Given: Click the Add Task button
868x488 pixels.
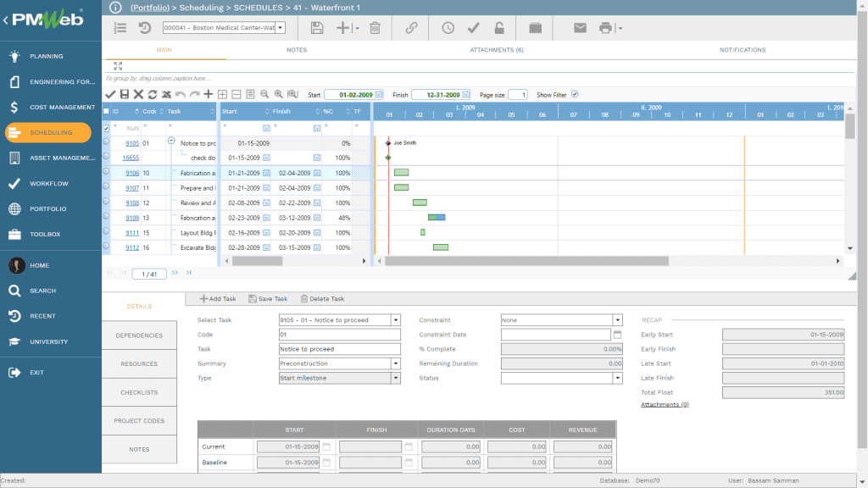Looking at the screenshot, I should coord(219,298).
